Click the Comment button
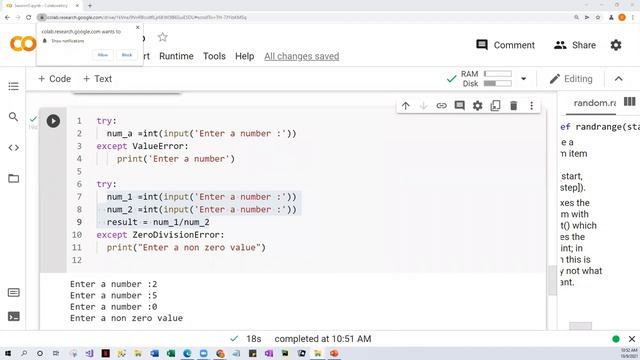Image resolution: width=640 pixels, height=360 pixels. click(505, 45)
